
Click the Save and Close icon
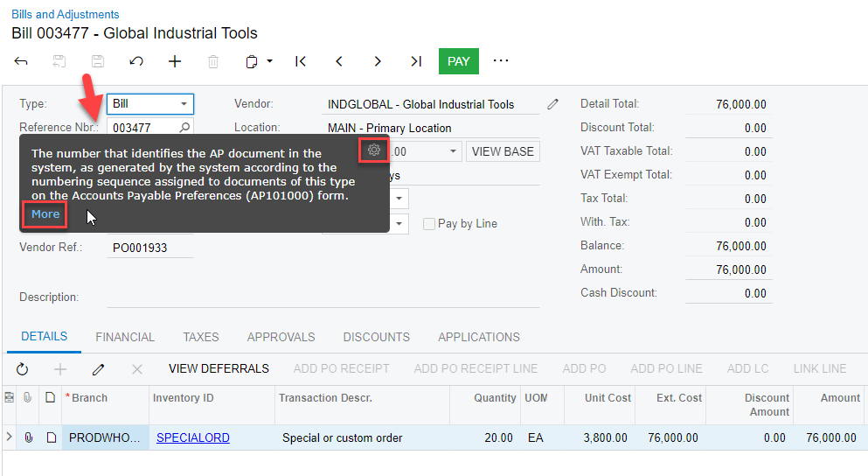59,61
